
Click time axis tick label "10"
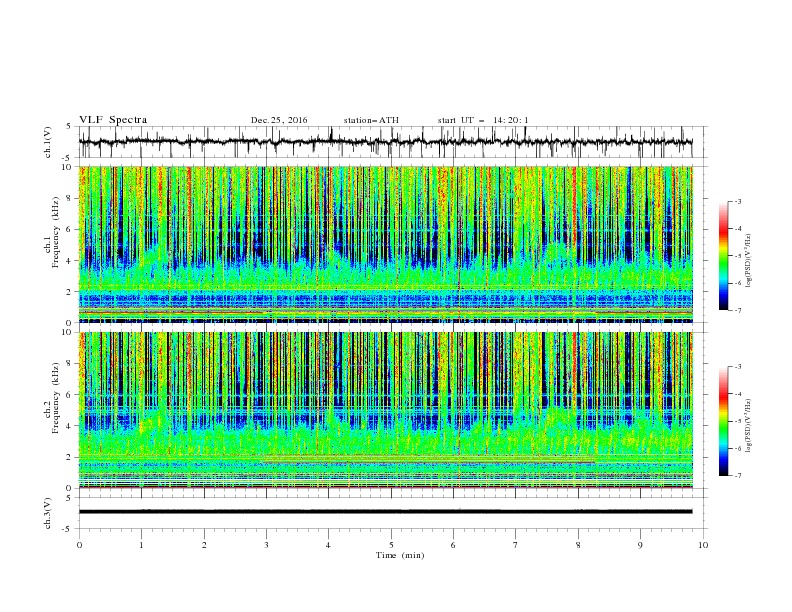point(703,545)
